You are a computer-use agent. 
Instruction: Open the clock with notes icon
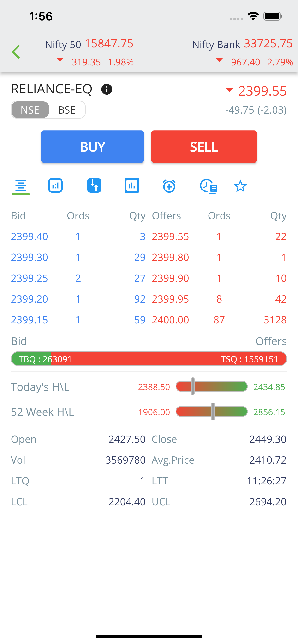(209, 186)
